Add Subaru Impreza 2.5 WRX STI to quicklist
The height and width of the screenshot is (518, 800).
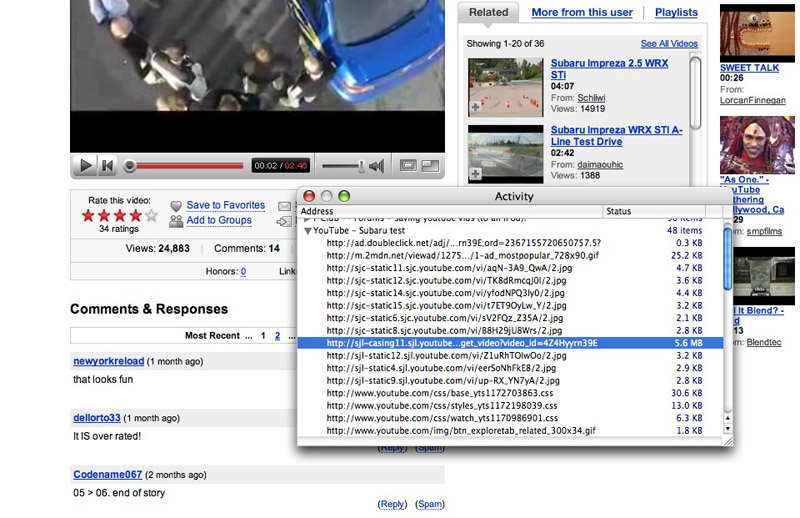coord(475,107)
